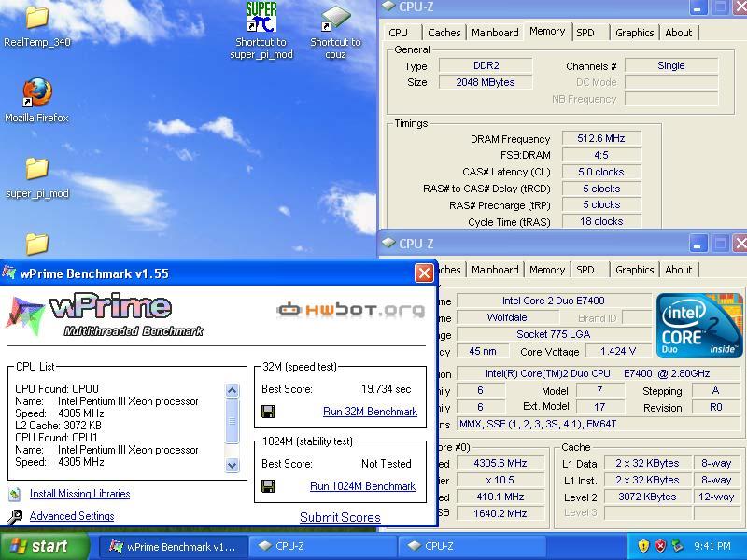Screen dimensions: 747x560
Task: Click the Core Voltage 1.424 V value
Action: point(618,352)
